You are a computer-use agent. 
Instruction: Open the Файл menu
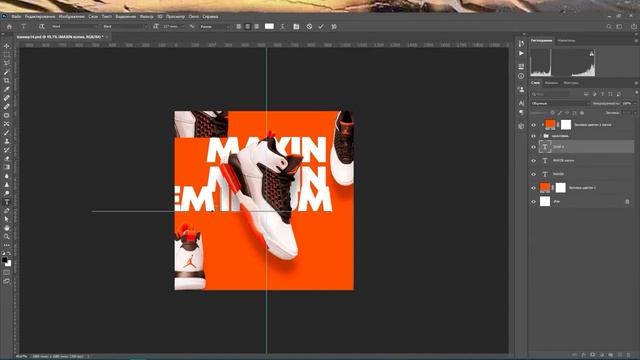16,17
